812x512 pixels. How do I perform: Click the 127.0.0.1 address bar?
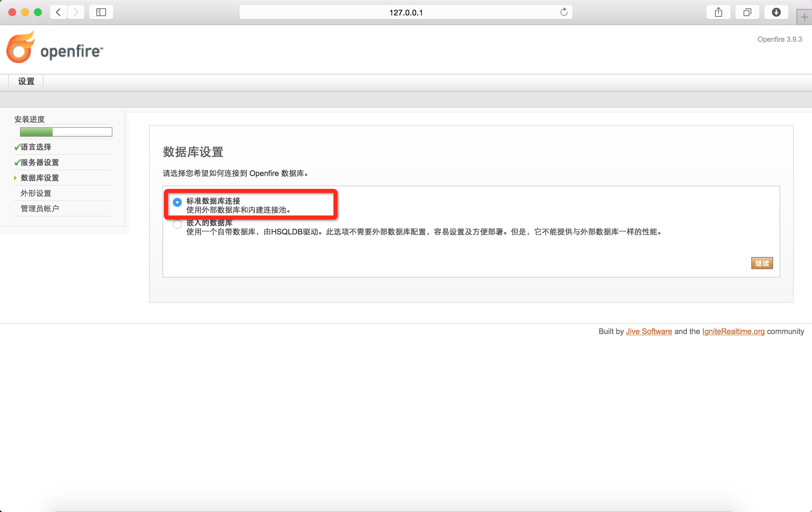(406, 13)
